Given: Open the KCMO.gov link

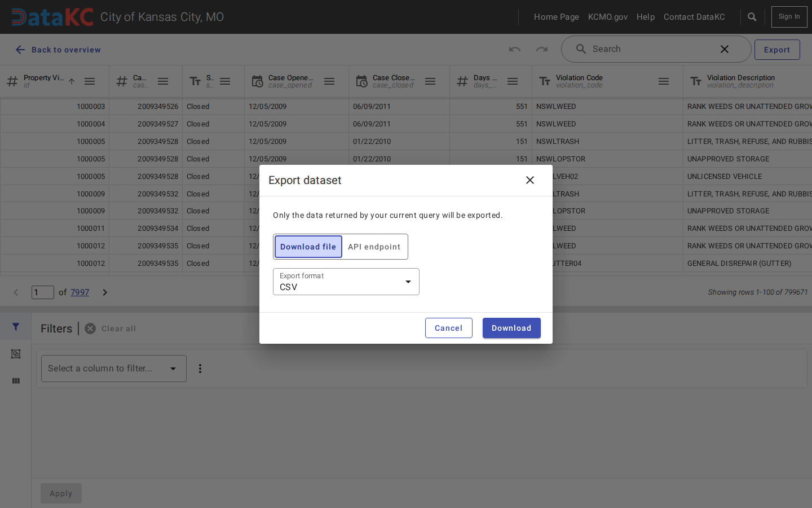Looking at the screenshot, I should (608, 17).
